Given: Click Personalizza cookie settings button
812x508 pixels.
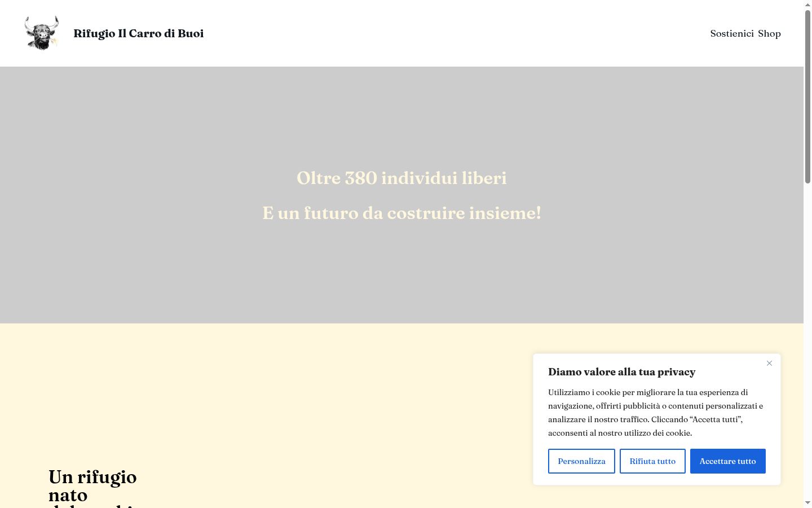Looking at the screenshot, I should (x=581, y=461).
